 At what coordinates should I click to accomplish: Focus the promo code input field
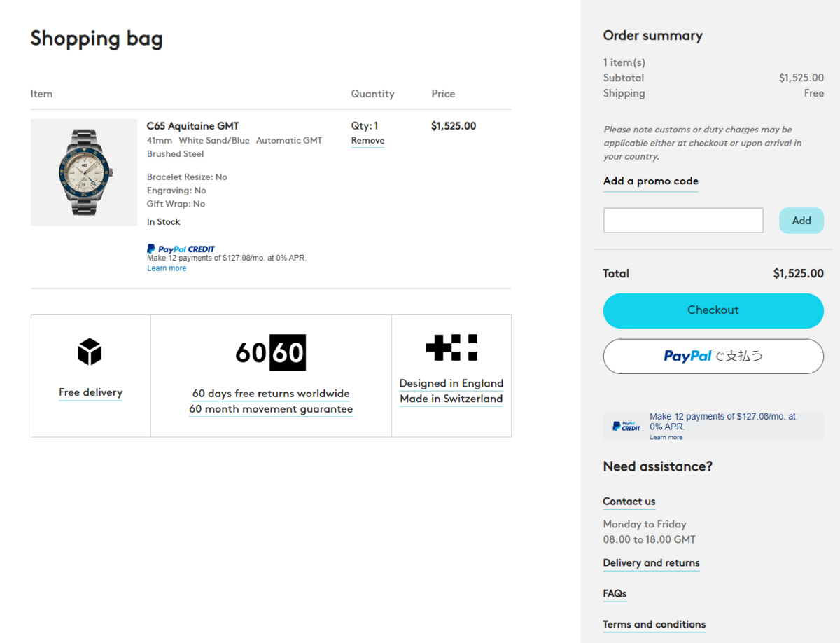(x=683, y=220)
